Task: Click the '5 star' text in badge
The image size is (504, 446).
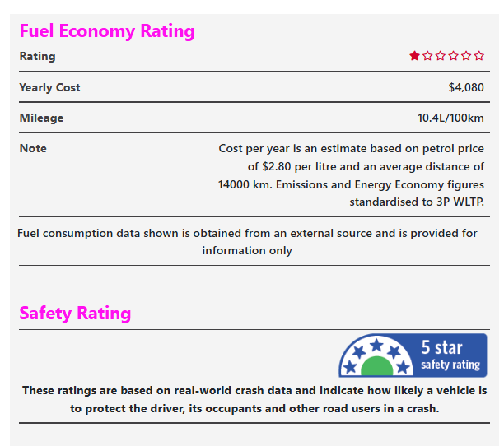Action: (x=442, y=348)
